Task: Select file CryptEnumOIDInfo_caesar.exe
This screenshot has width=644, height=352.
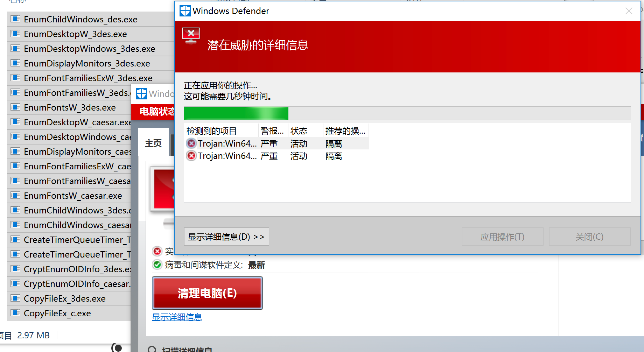Action: pyautogui.click(x=77, y=284)
